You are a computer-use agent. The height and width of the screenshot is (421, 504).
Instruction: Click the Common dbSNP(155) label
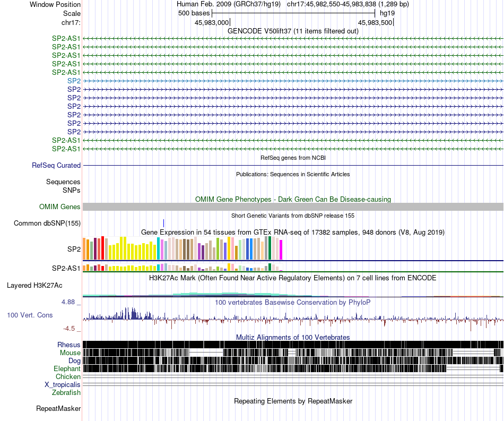pos(47,223)
